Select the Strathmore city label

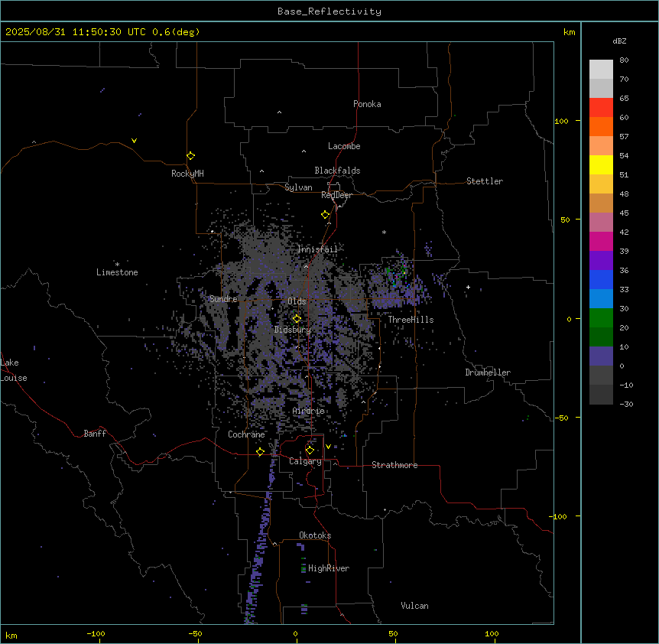tap(394, 465)
